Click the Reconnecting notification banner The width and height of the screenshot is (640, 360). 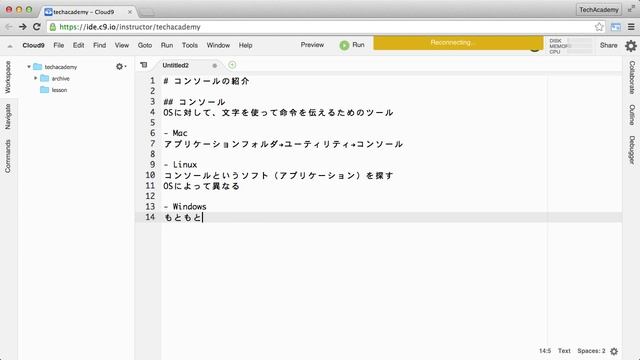click(x=458, y=43)
